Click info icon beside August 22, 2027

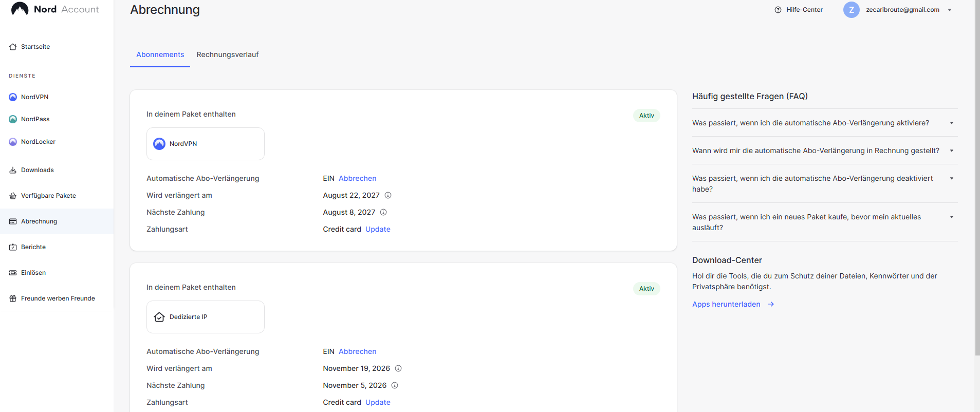pyautogui.click(x=388, y=195)
